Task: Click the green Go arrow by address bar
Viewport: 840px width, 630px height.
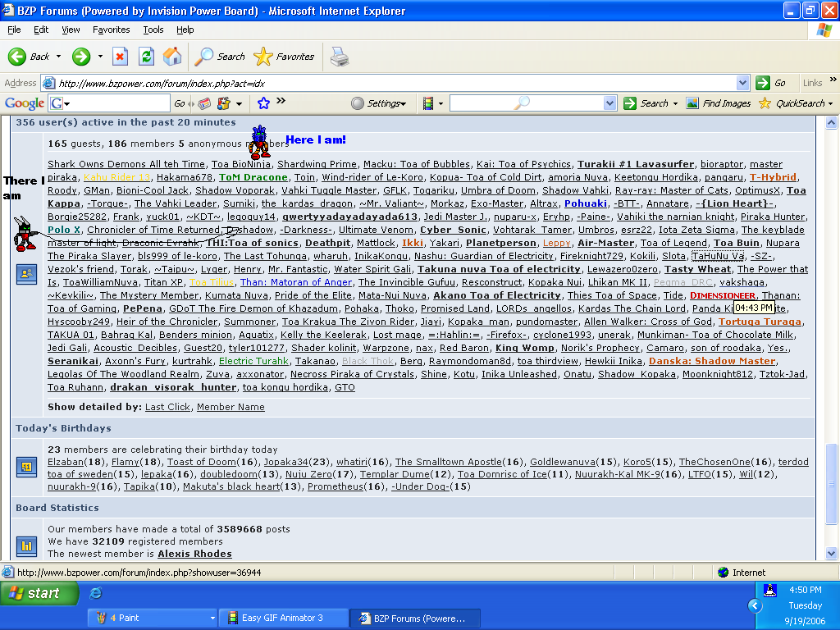Action: [x=762, y=83]
